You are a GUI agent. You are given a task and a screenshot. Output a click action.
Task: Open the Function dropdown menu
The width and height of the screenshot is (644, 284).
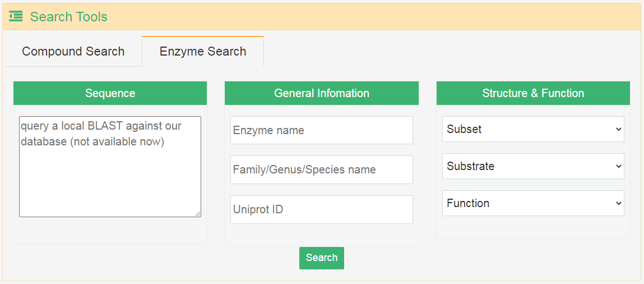[x=527, y=203]
